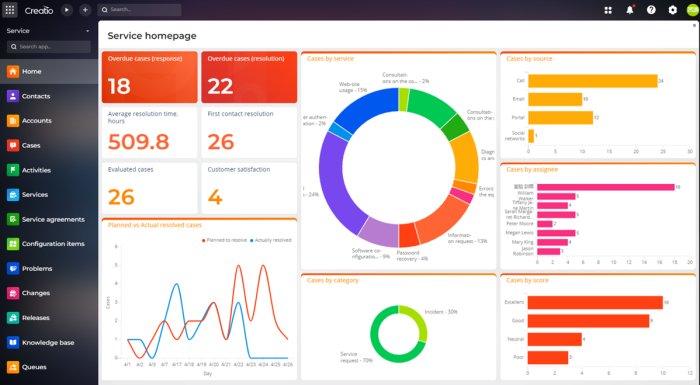Open the Service agreements section

point(49,219)
